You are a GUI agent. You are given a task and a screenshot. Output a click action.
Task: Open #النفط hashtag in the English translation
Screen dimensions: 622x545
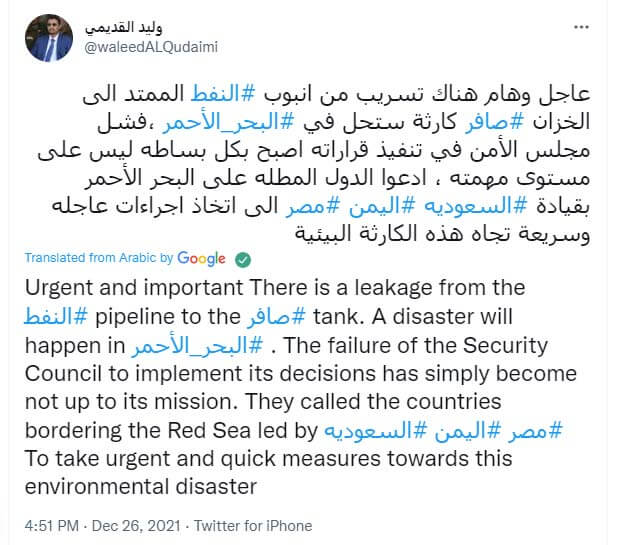[x=56, y=317]
